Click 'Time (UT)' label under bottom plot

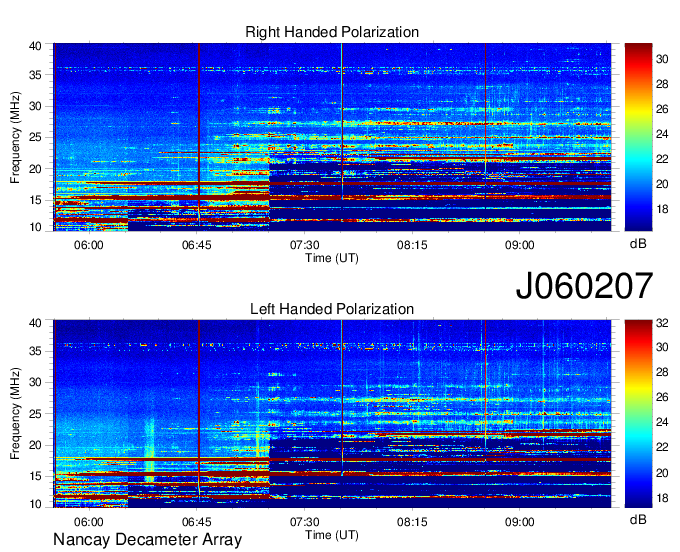[332, 535]
